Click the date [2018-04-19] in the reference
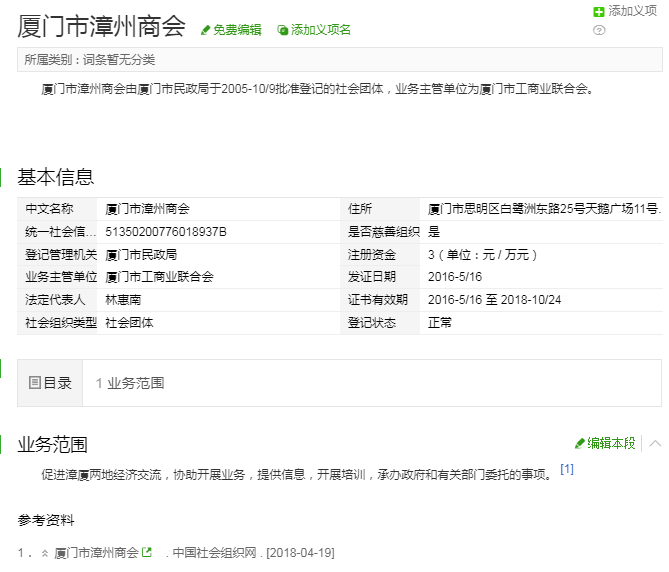Viewport: 669px width, 572px height. point(300,553)
